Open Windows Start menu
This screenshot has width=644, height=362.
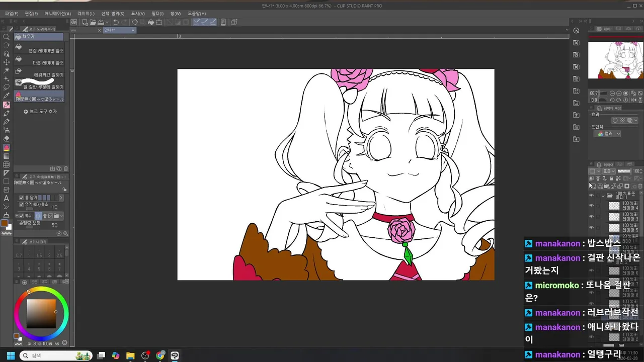point(10,355)
